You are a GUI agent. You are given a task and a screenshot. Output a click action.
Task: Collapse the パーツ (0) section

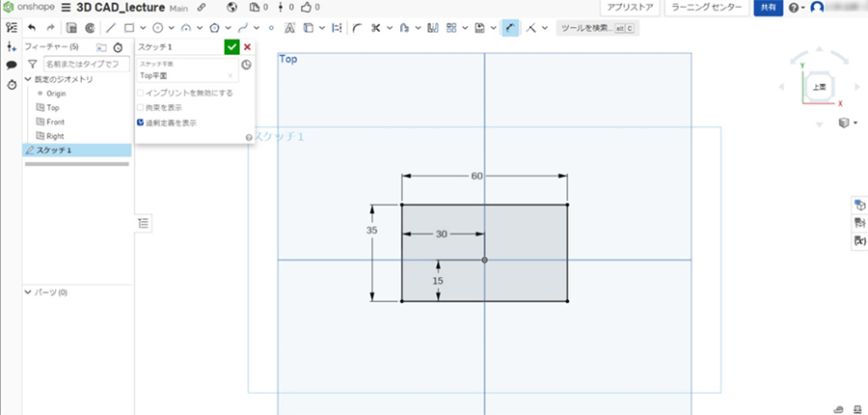click(28, 291)
